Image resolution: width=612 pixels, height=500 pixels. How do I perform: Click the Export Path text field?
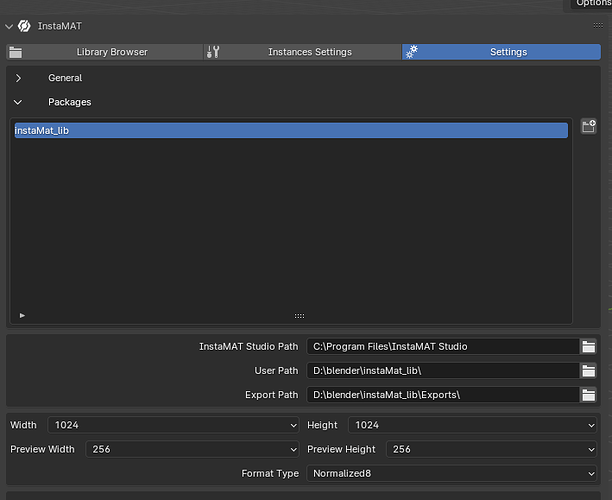tap(442, 395)
